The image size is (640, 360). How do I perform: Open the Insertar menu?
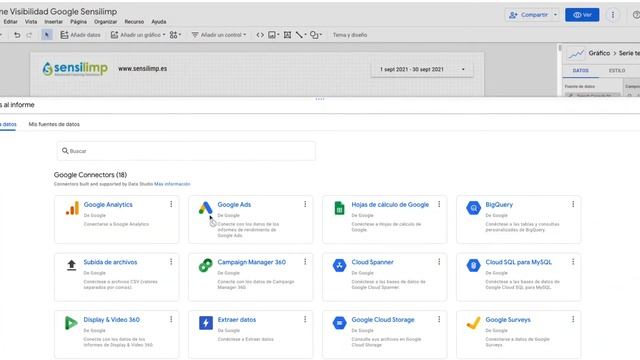pyautogui.click(x=53, y=22)
